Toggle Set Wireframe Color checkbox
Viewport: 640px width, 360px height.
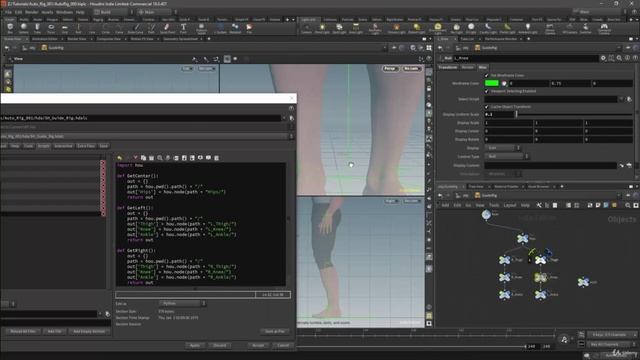(487, 76)
